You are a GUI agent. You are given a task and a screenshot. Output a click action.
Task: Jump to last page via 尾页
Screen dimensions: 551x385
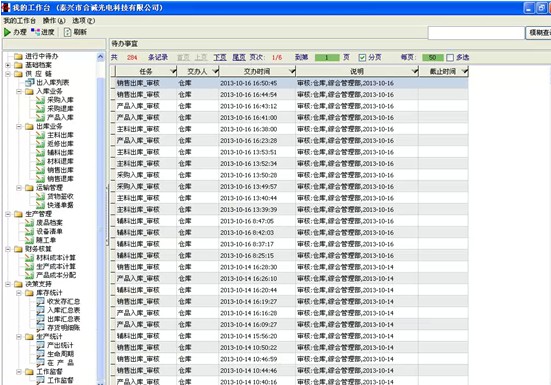(x=239, y=58)
